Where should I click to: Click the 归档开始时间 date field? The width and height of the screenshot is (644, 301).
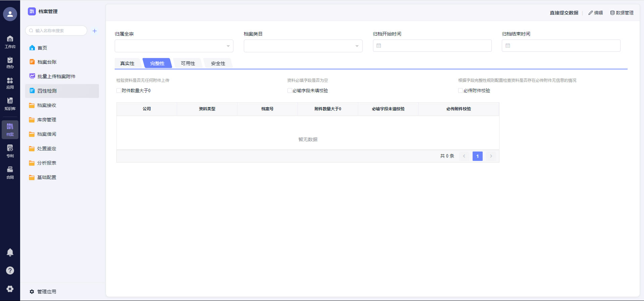click(432, 46)
